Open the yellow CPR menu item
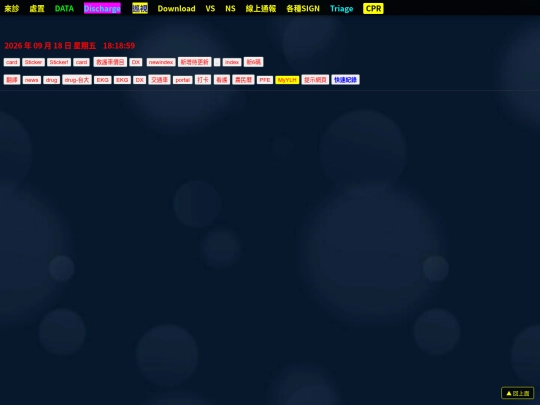This screenshot has width=540, height=405. (373, 9)
